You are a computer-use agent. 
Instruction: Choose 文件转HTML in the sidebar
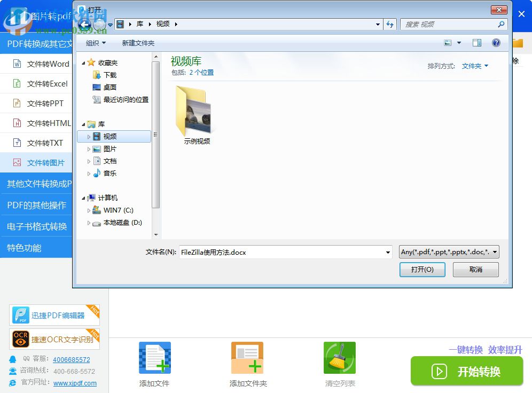36,123
